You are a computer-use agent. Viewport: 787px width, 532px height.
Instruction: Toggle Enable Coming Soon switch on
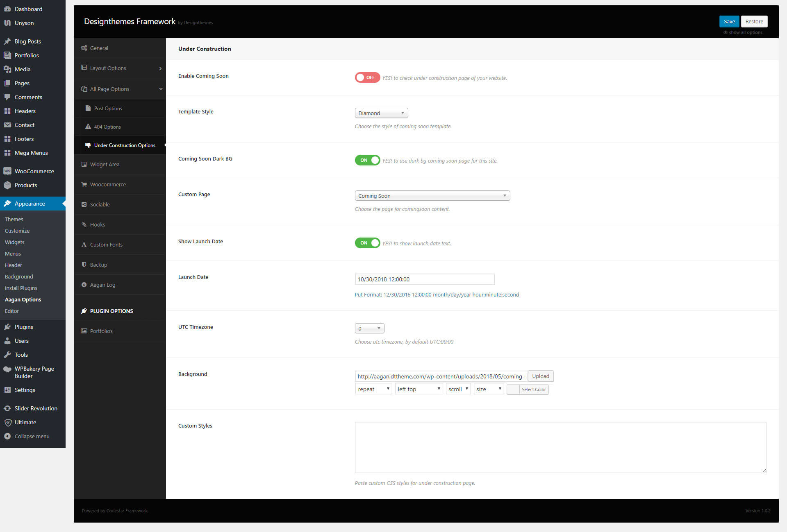point(367,77)
